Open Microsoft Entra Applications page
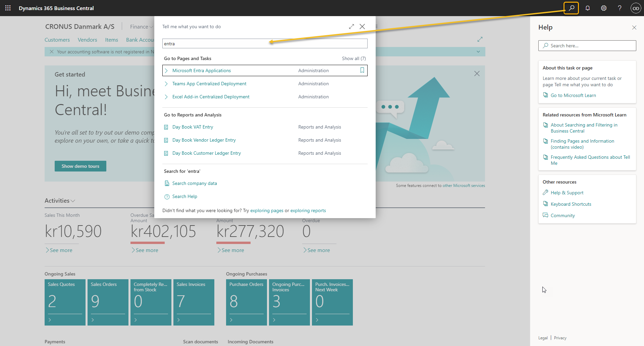This screenshot has width=644, height=346. click(x=202, y=70)
